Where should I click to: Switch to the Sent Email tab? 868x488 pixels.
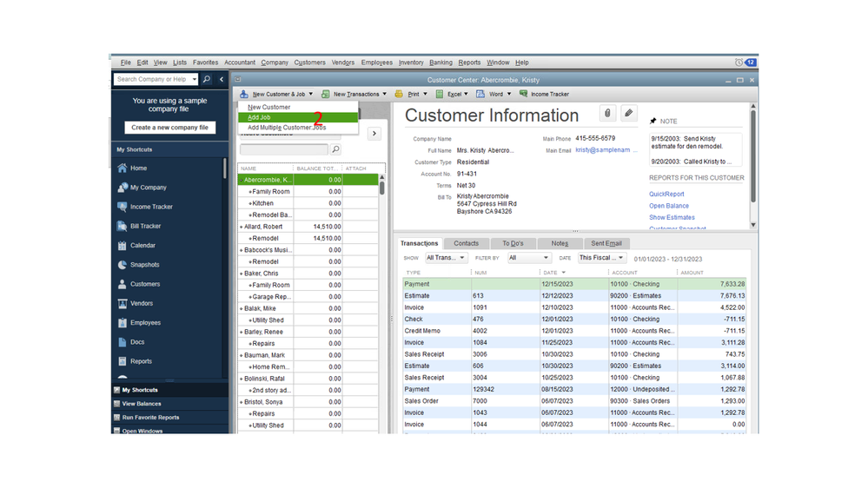point(606,243)
